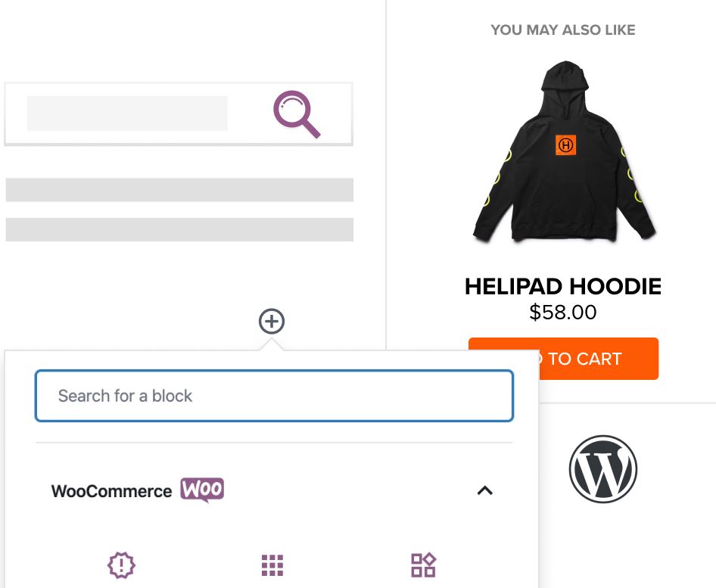This screenshot has width=716, height=588.
Task: Click the orange H logo on hoodie
Action: 565,145
